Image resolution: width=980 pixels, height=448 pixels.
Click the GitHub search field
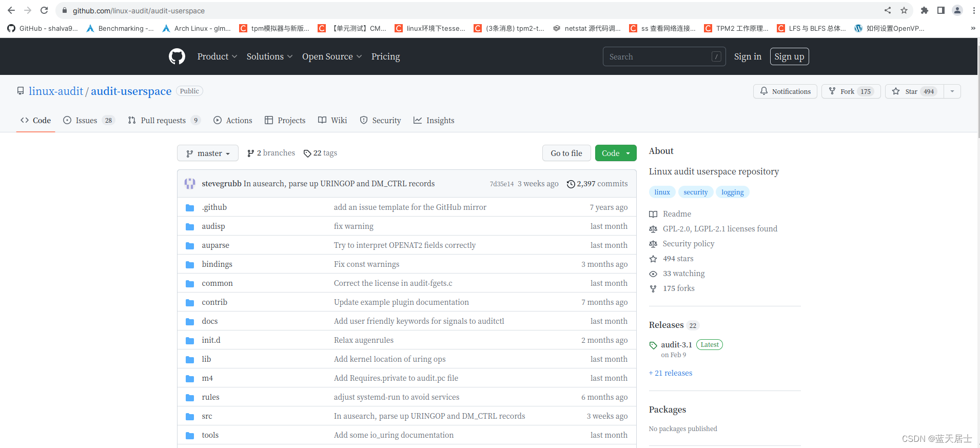[664, 56]
